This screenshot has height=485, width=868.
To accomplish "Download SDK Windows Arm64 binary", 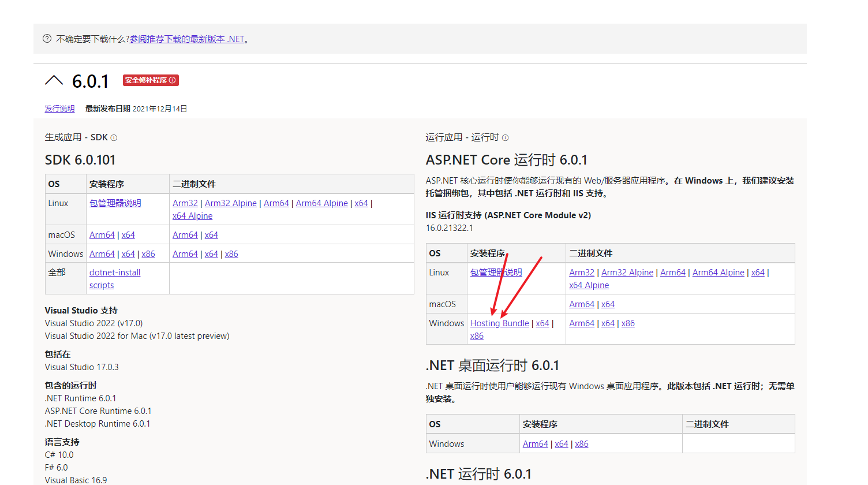I will (x=185, y=254).
